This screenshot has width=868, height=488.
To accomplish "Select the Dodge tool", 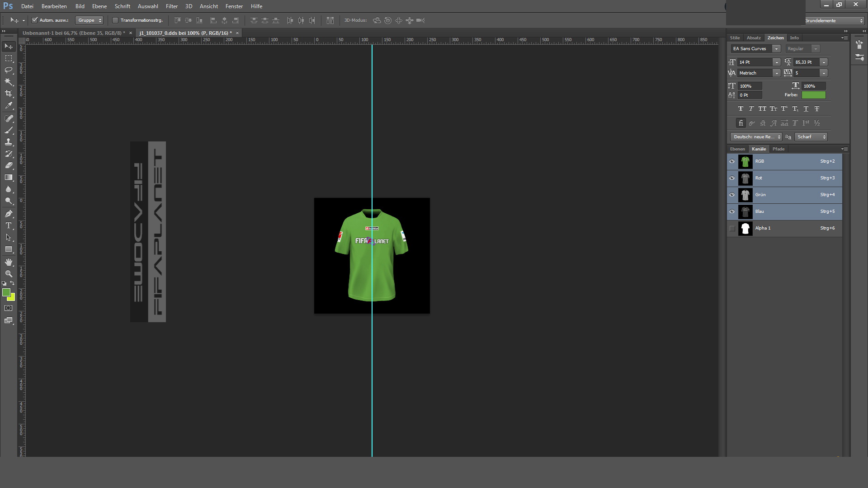I will (9, 201).
